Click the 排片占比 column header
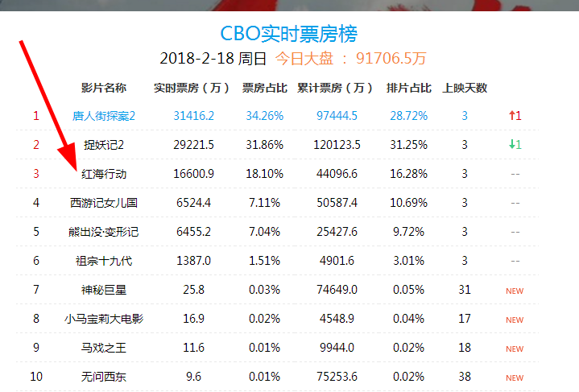 (x=409, y=88)
